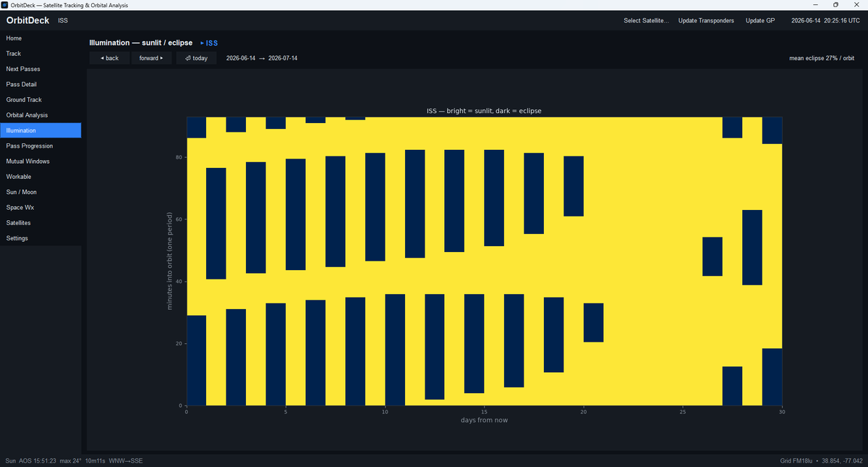The height and width of the screenshot is (467, 868).
Task: Click the blue ISS link in heading
Action: pos(209,43)
